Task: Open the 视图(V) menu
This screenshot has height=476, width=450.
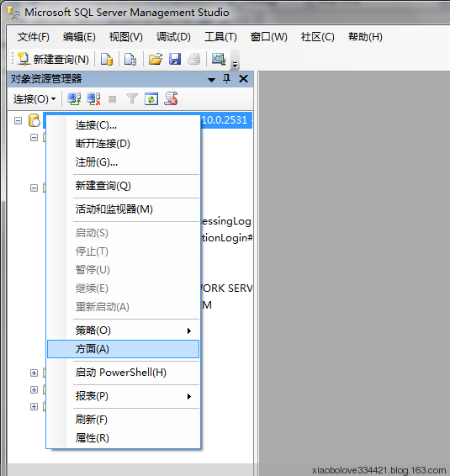Action: coord(125,37)
